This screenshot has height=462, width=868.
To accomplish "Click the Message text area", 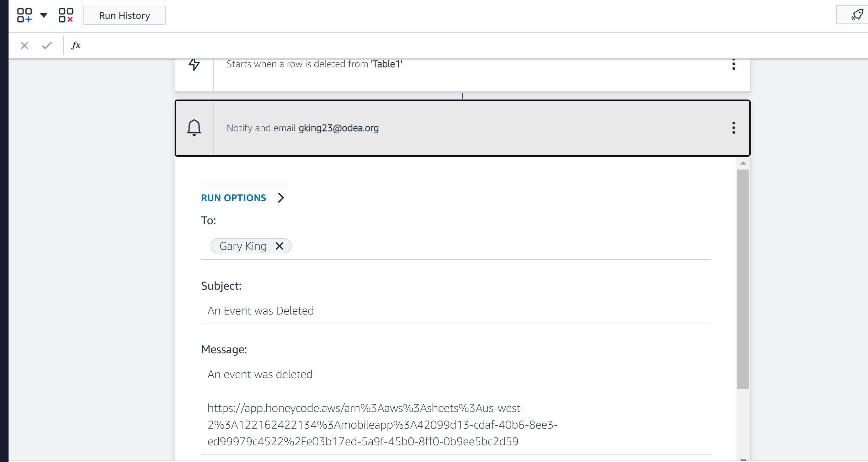I will [260, 375].
